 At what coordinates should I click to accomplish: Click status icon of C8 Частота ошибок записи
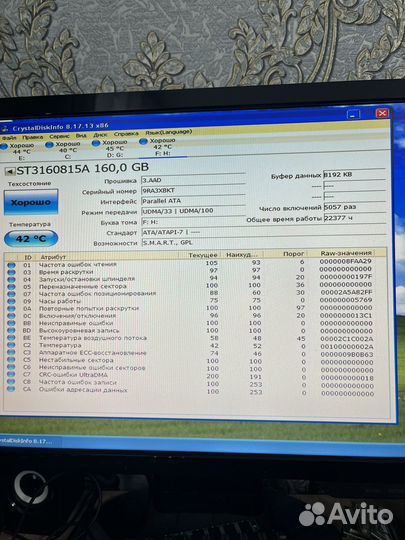[x=11, y=382]
